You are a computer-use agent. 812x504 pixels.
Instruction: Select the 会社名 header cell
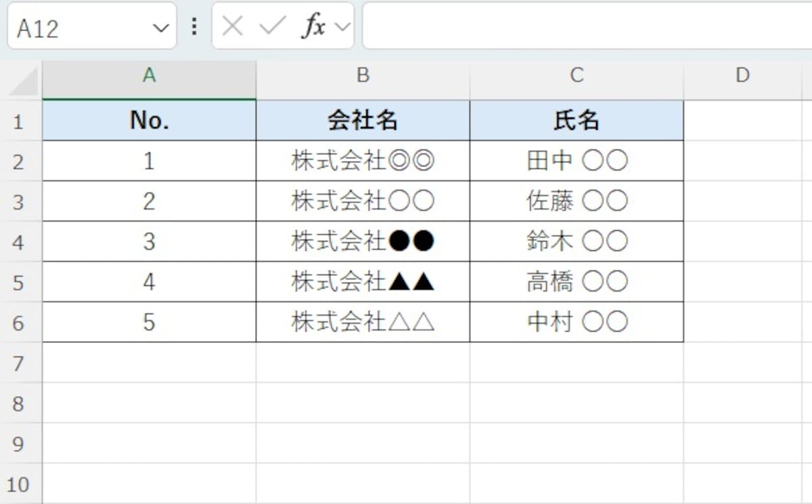click(x=363, y=120)
